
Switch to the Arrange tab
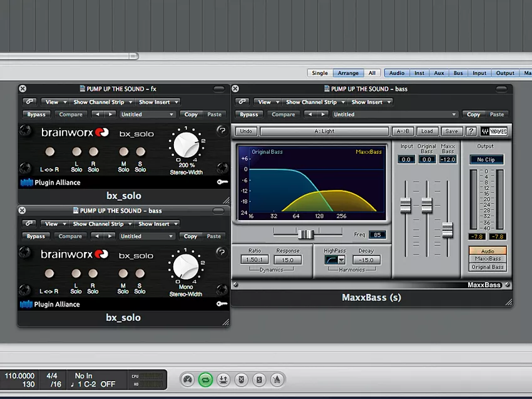tap(349, 73)
